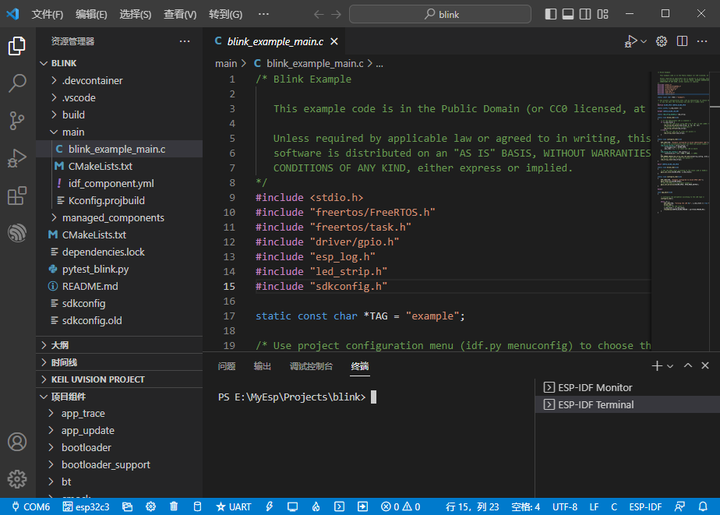The width and height of the screenshot is (720, 515).
Task: Click the feedback/copilot icon beside the bell
Action: 680,507
